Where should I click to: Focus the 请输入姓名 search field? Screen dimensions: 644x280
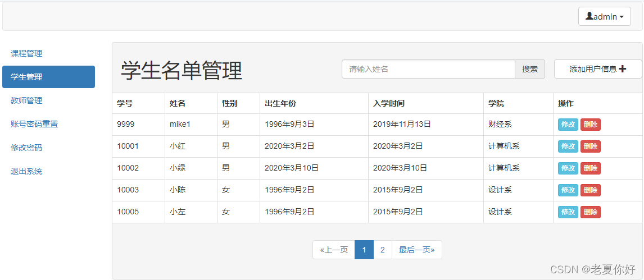[428, 69]
